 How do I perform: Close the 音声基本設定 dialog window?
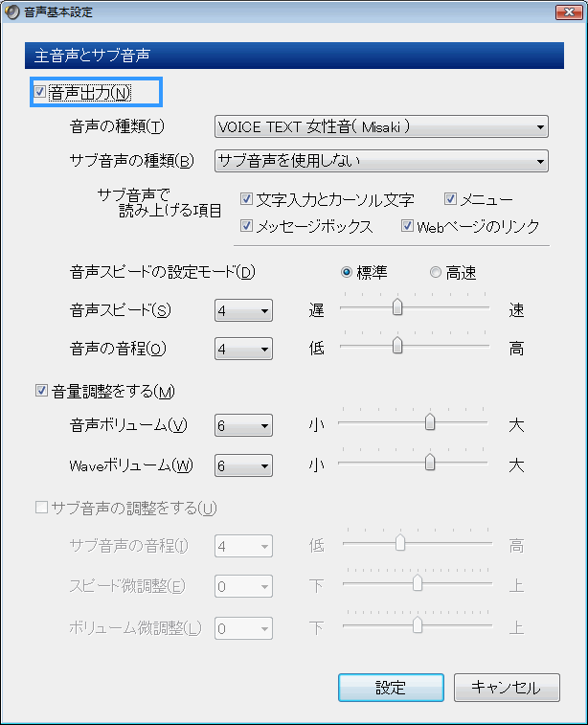pyautogui.click(x=565, y=11)
